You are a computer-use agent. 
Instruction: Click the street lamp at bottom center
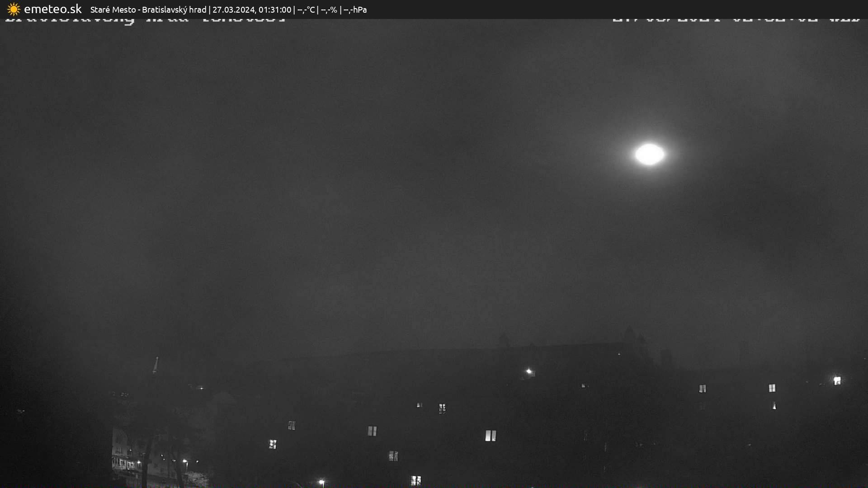tap(321, 482)
